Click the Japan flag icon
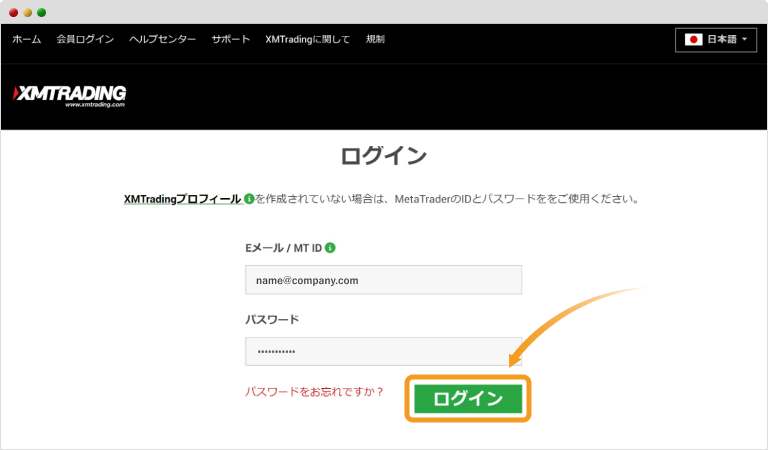Image resolution: width=768 pixels, height=450 pixels. [694, 40]
